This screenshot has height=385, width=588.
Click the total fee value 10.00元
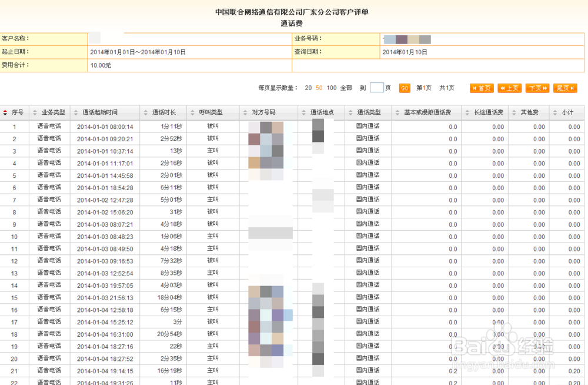tap(101, 65)
